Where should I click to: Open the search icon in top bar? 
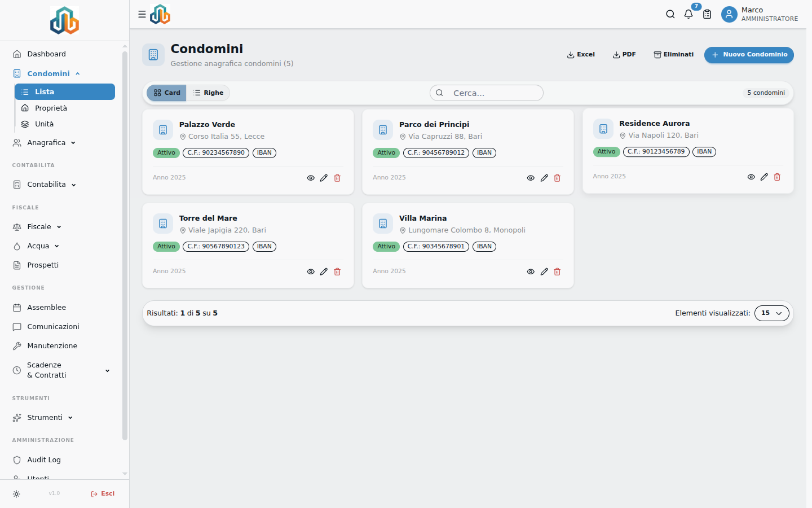click(x=670, y=14)
